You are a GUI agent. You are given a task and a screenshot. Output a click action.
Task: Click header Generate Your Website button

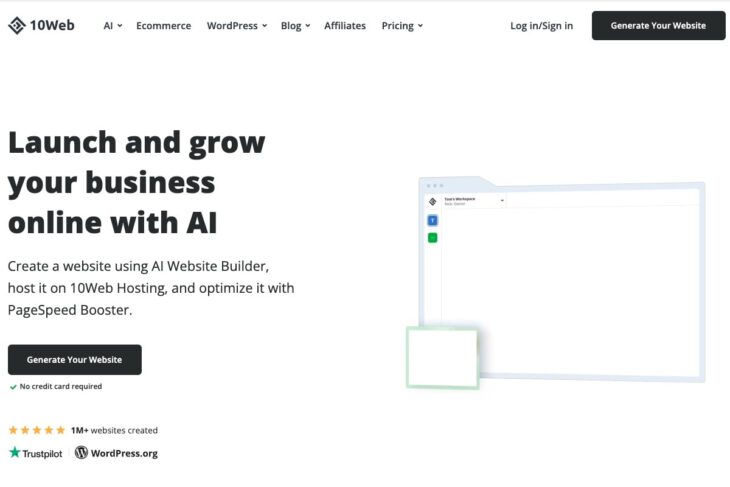(x=658, y=26)
